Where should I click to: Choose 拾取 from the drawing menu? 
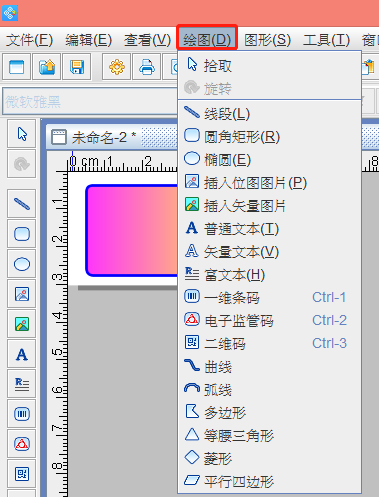click(x=270, y=65)
